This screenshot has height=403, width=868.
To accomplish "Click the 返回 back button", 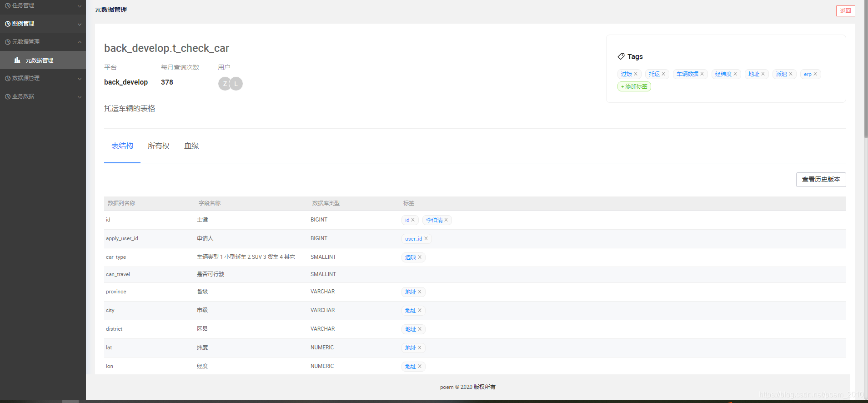I will pos(845,11).
